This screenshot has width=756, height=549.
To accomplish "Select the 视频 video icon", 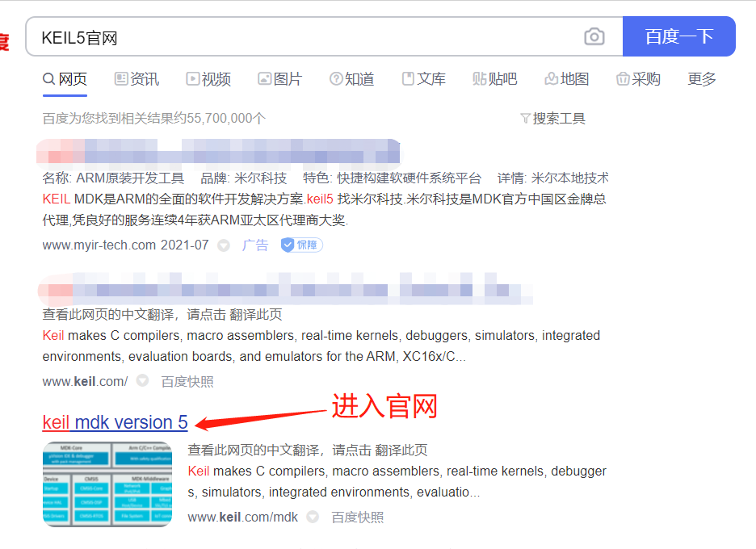I will point(192,78).
